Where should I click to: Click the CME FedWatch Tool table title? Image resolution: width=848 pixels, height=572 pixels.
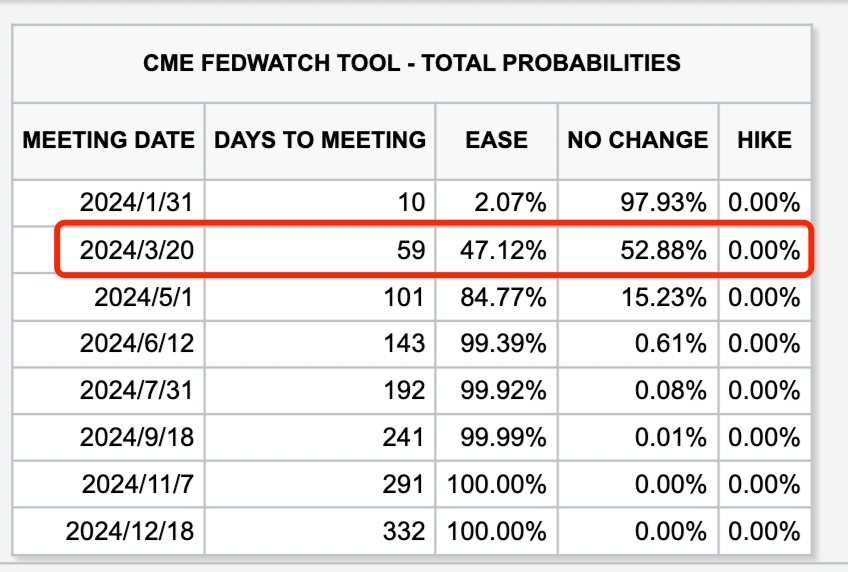pos(412,63)
